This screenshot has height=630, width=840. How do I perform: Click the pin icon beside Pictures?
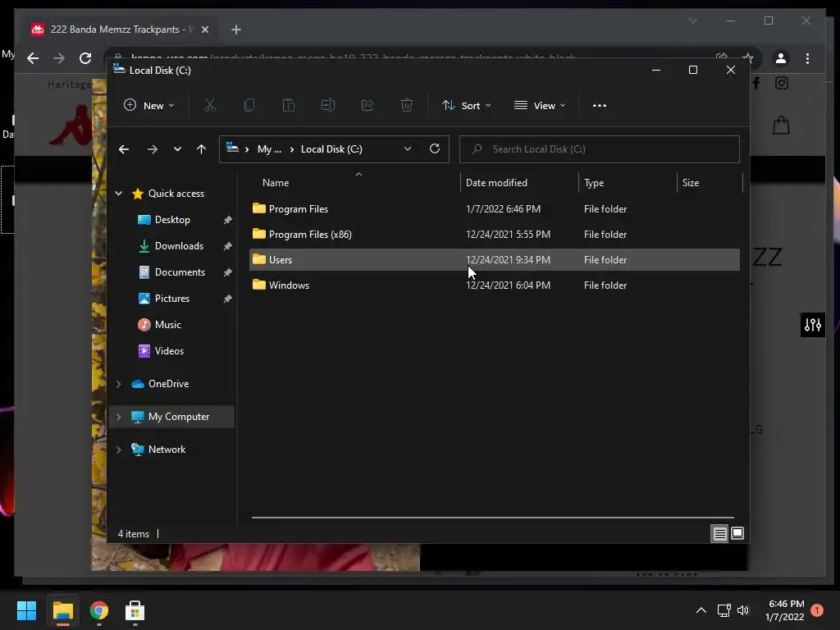click(228, 299)
